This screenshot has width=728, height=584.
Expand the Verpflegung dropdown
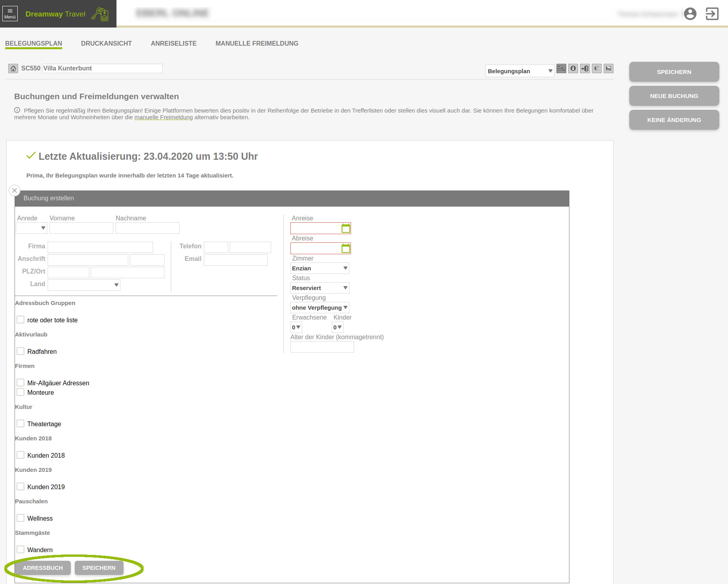[320, 308]
